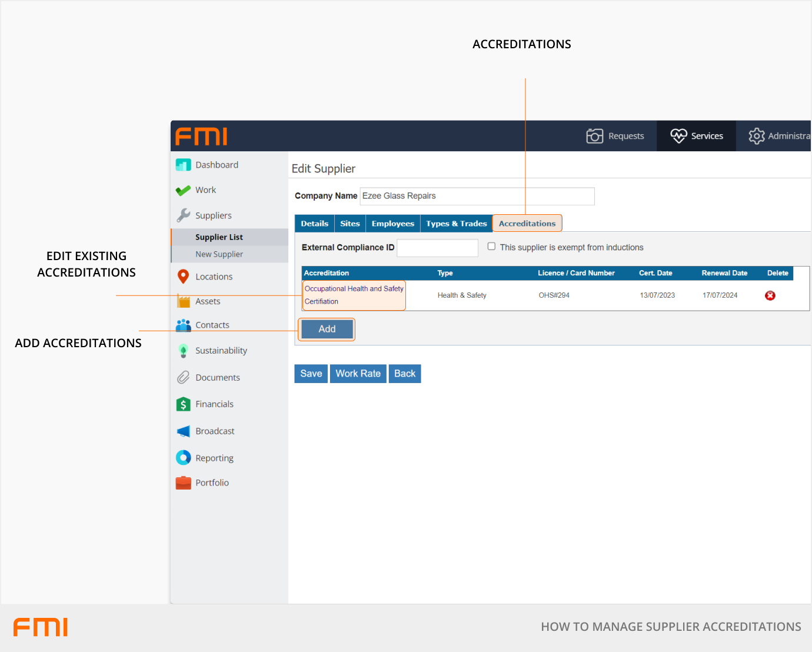This screenshot has height=652, width=812.
Task: Open Reporting from the donut chart icon
Action: pos(184,458)
